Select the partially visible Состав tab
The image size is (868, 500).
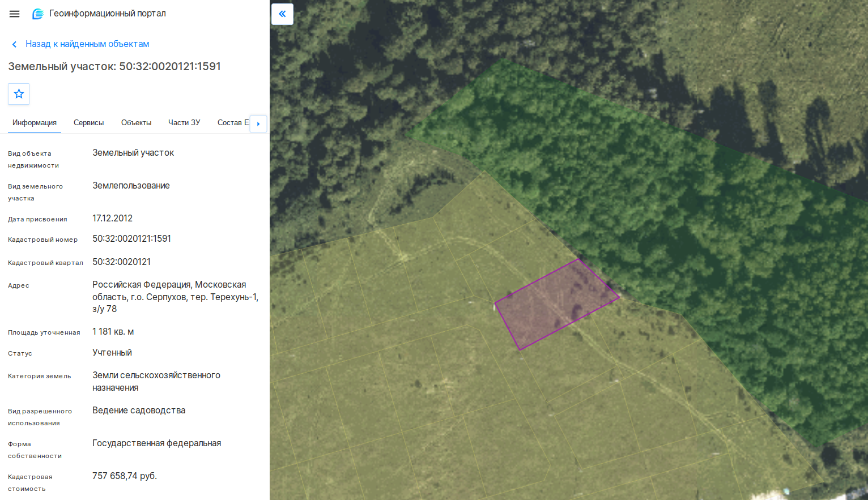pyautogui.click(x=233, y=123)
